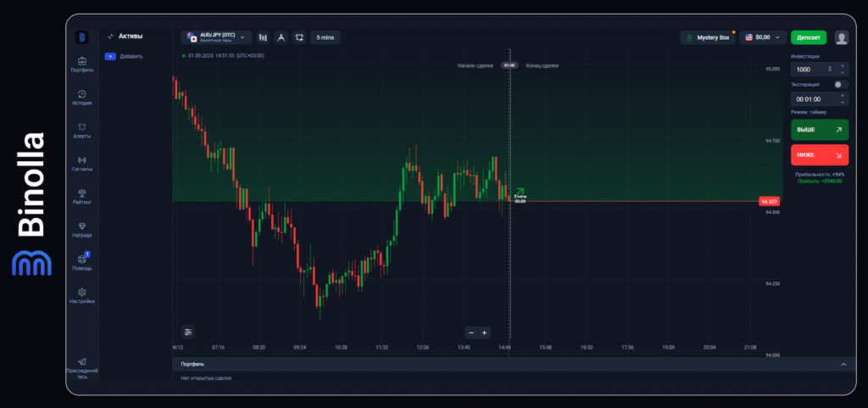Open the Mystery Box
Viewport: 868px width, 408px height.
[x=708, y=37]
